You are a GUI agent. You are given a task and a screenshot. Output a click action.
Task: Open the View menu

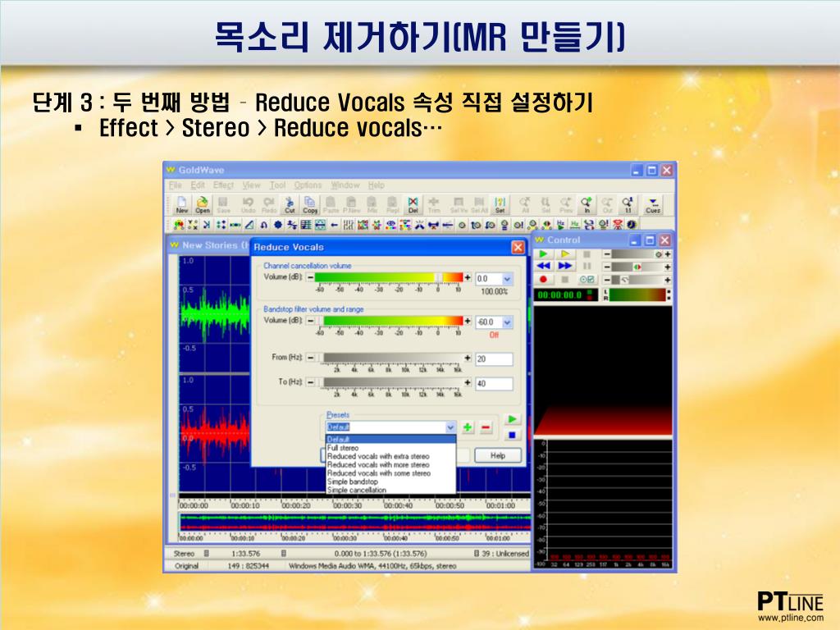tap(251, 185)
